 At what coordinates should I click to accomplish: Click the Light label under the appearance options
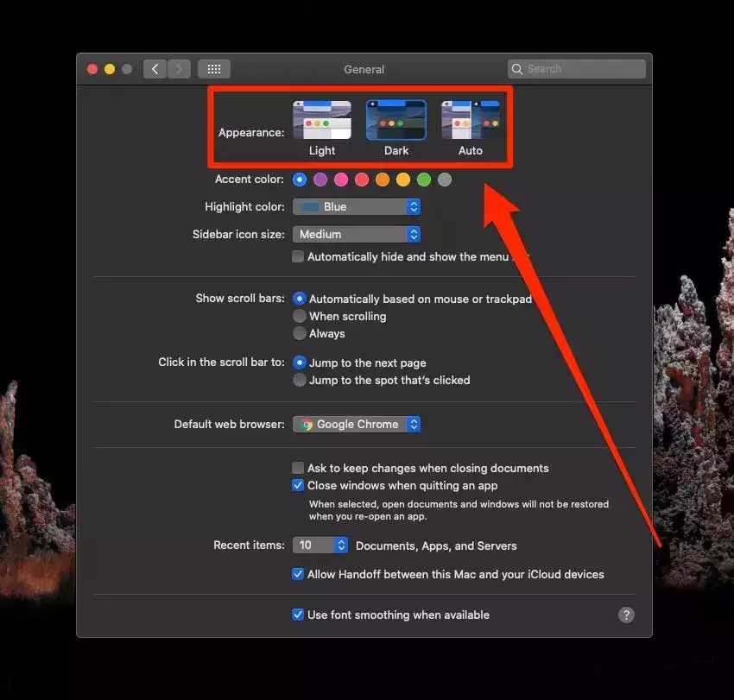click(x=322, y=151)
